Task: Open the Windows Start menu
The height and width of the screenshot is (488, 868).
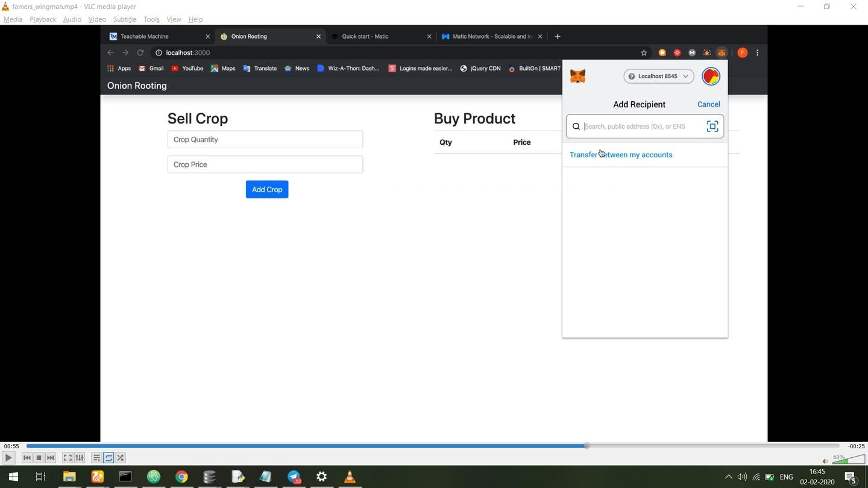Action: click(13, 477)
